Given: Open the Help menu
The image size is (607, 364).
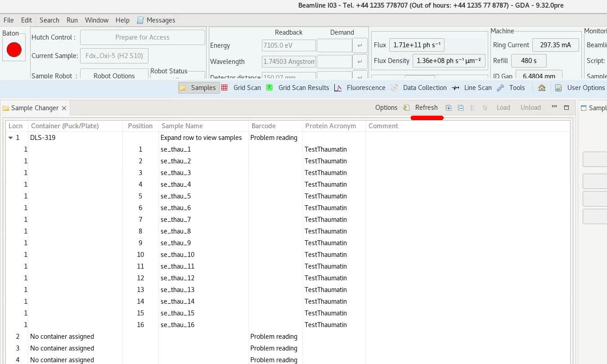Looking at the screenshot, I should coord(122,20).
